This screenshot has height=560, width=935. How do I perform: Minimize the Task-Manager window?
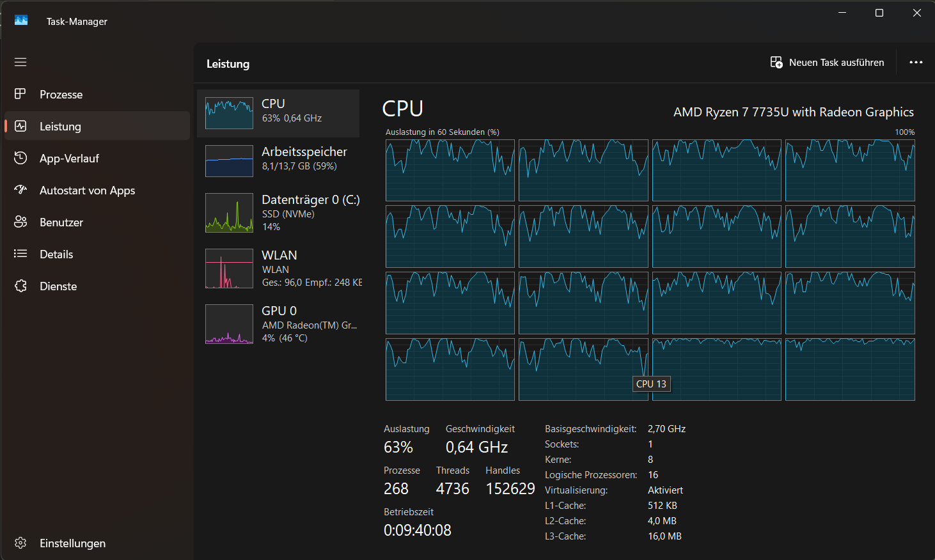click(x=842, y=13)
